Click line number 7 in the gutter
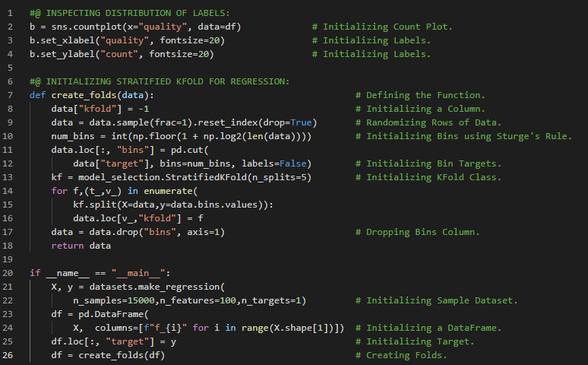This screenshot has width=588, height=365. pos(11,95)
